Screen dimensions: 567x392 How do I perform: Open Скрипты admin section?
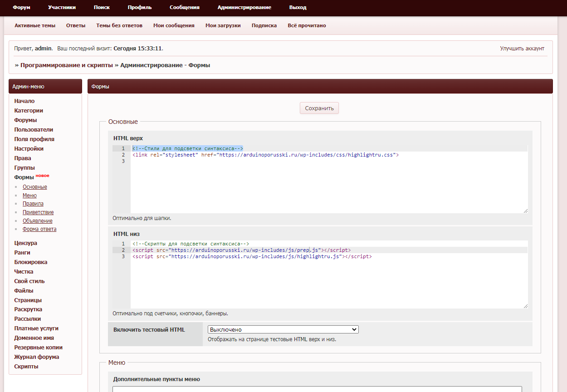pos(26,367)
